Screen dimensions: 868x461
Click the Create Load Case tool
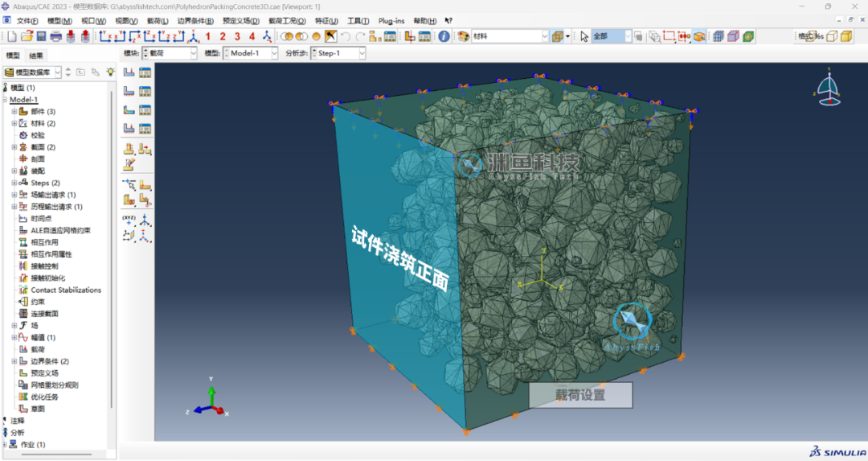129,129
